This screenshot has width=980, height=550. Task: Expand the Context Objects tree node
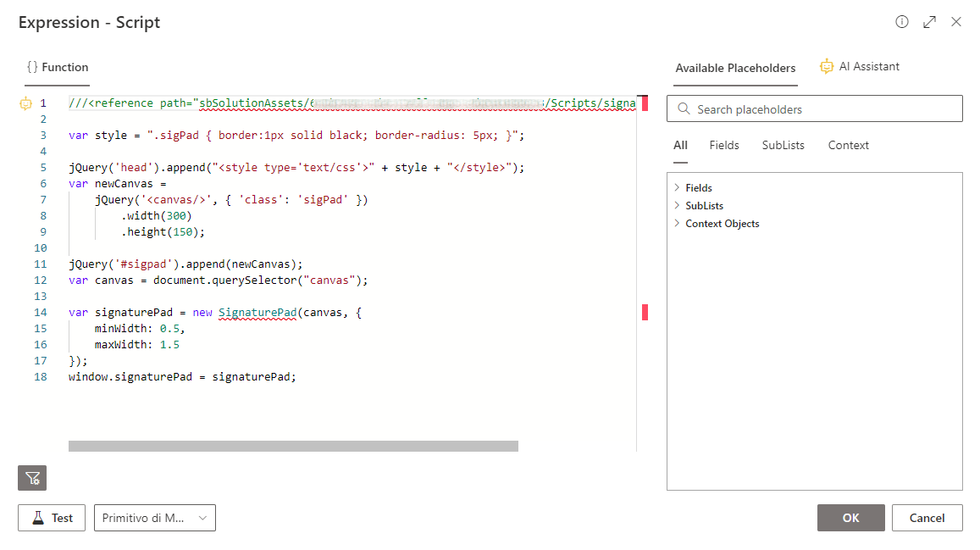[677, 224]
